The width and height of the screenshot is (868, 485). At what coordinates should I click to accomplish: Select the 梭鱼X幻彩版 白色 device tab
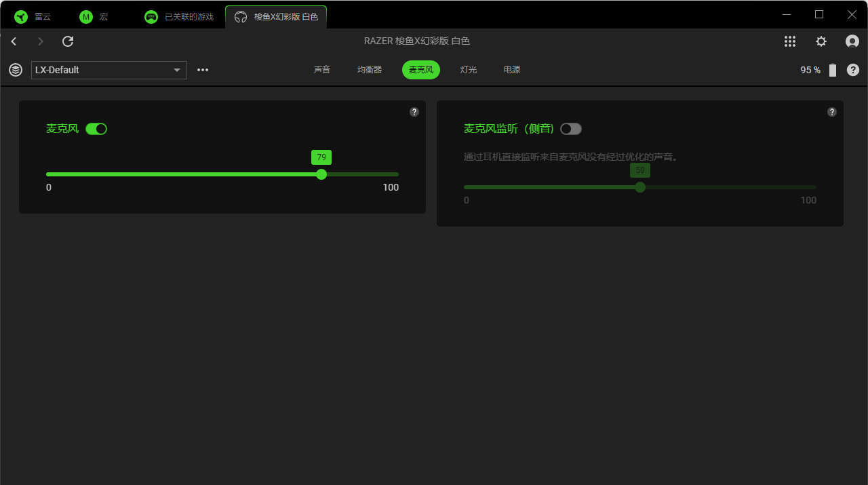click(276, 17)
